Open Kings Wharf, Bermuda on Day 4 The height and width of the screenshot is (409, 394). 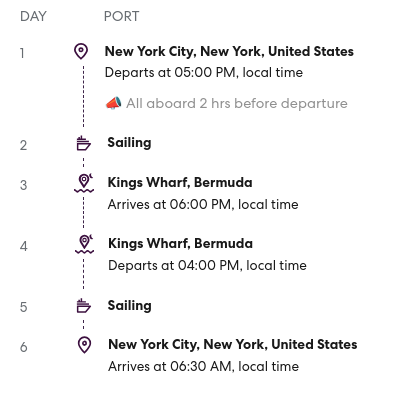click(x=180, y=244)
